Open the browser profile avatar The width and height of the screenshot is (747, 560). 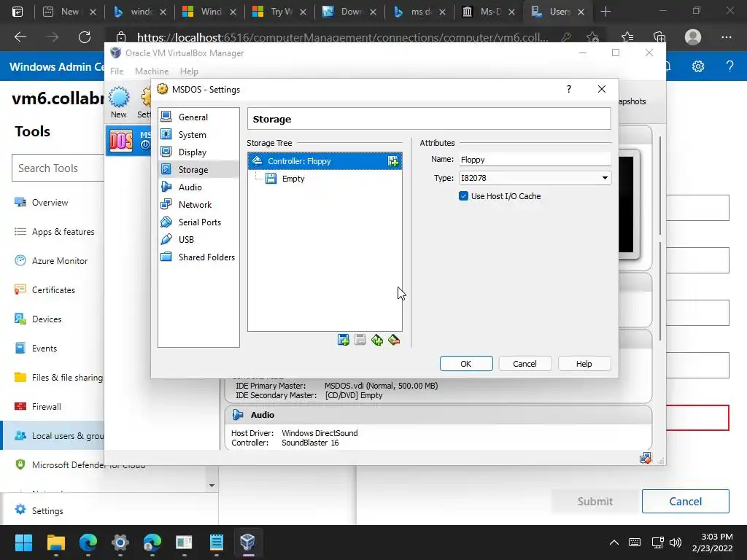point(693,37)
